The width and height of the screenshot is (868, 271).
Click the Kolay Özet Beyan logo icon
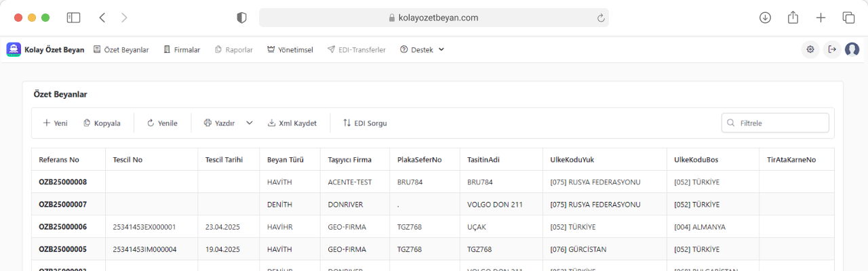(14, 49)
